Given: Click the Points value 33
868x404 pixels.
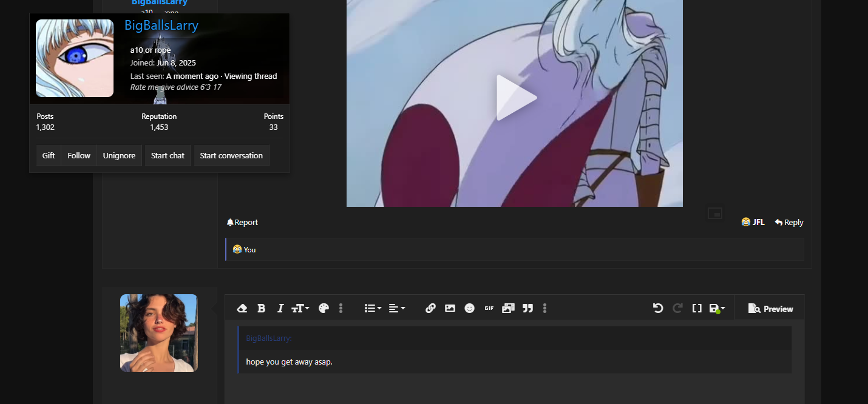Looking at the screenshot, I should pos(274,127).
